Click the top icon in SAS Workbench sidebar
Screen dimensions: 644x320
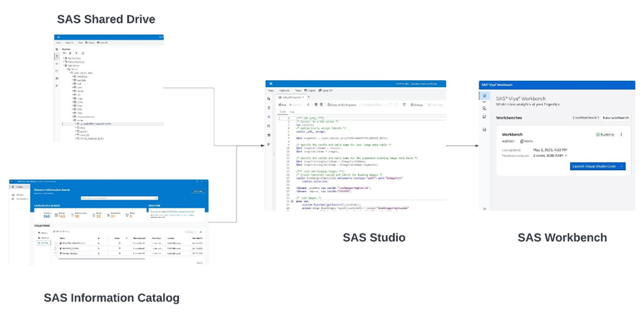(484, 97)
